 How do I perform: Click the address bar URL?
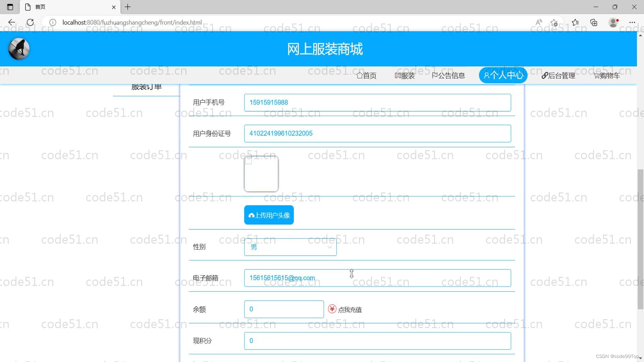pyautogui.click(x=132, y=22)
